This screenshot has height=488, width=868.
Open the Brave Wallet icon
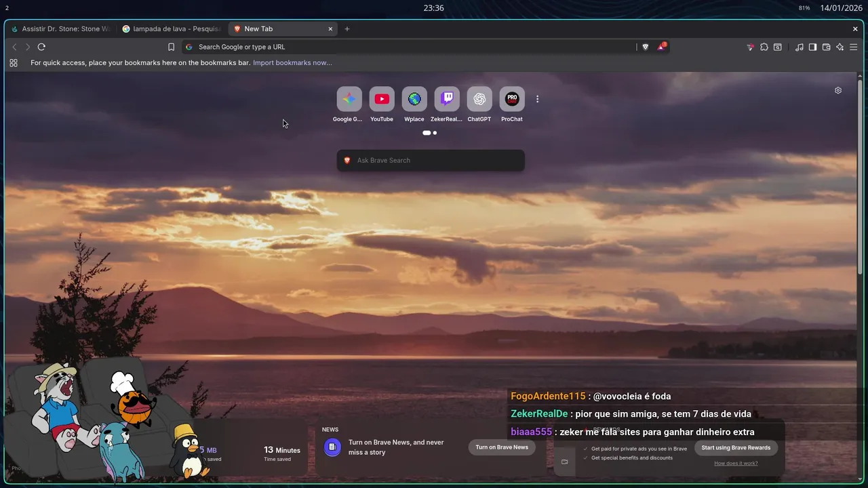pos(827,47)
